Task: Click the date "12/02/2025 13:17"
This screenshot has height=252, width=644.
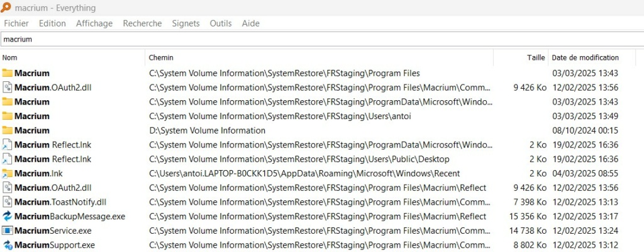Action: [x=586, y=216]
